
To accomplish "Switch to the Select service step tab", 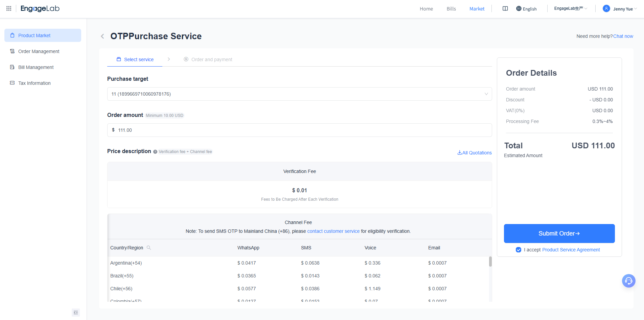I will pyautogui.click(x=135, y=59).
